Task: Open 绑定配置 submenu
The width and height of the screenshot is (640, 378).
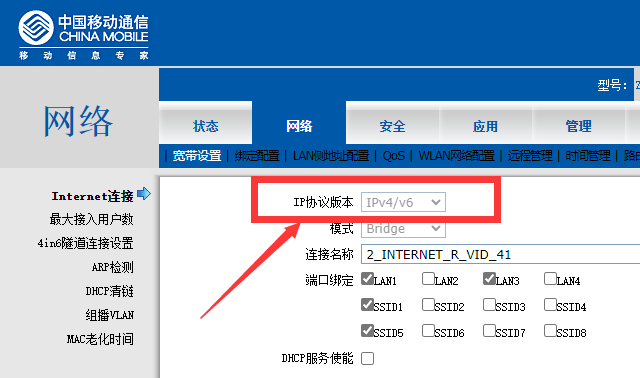Action: point(257,156)
